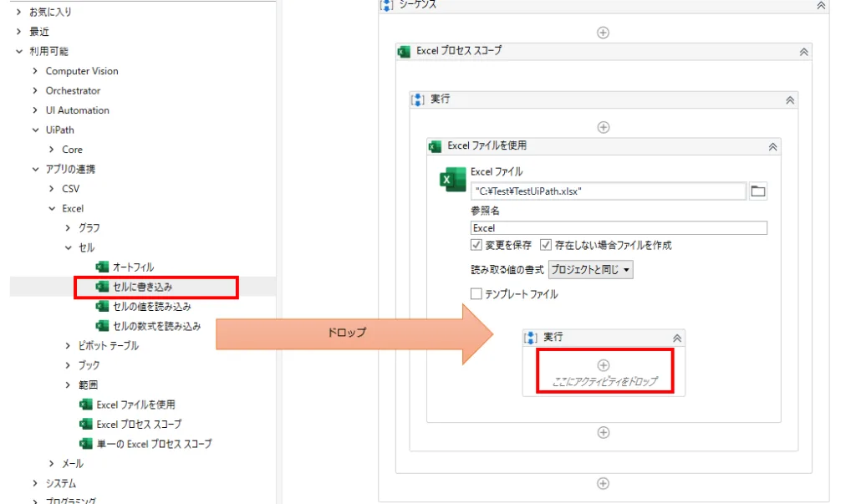856x504 pixels.
Task: Select the セルの数式を読み込み activity
Action: (155, 326)
